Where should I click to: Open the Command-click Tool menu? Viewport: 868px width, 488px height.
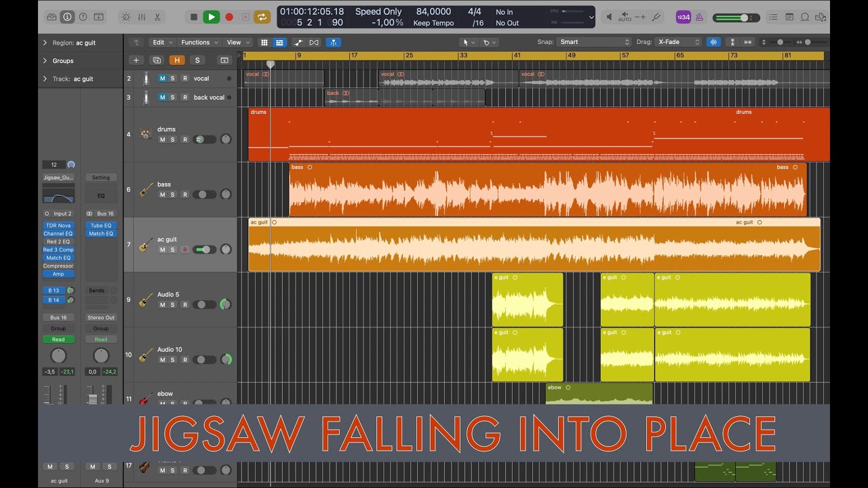[x=489, y=42]
